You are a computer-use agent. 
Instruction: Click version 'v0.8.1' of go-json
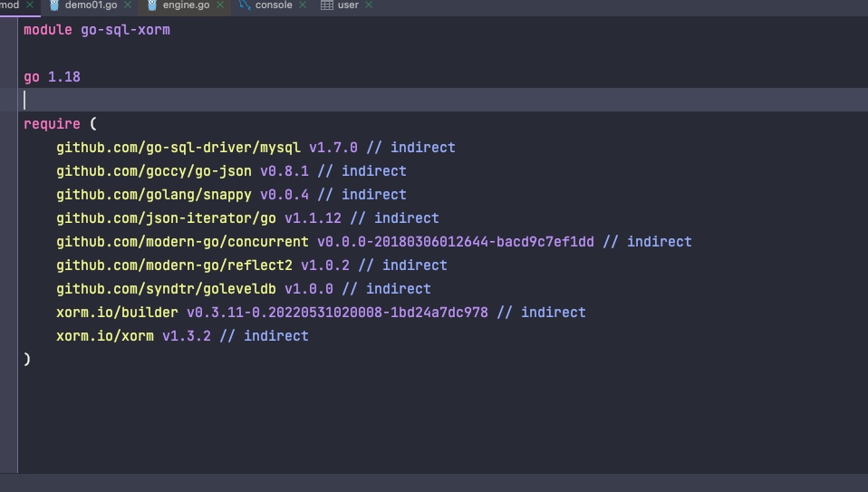(285, 171)
